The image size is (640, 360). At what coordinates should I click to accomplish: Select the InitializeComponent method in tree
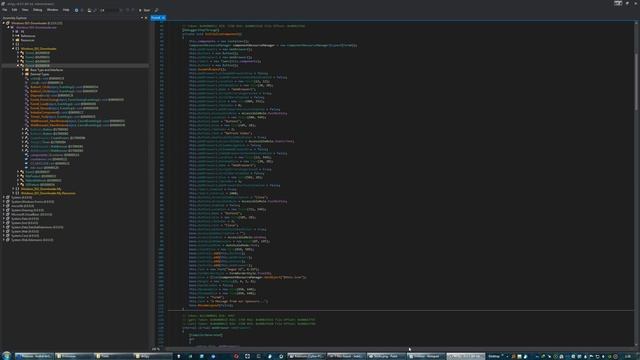[x=56, y=113]
